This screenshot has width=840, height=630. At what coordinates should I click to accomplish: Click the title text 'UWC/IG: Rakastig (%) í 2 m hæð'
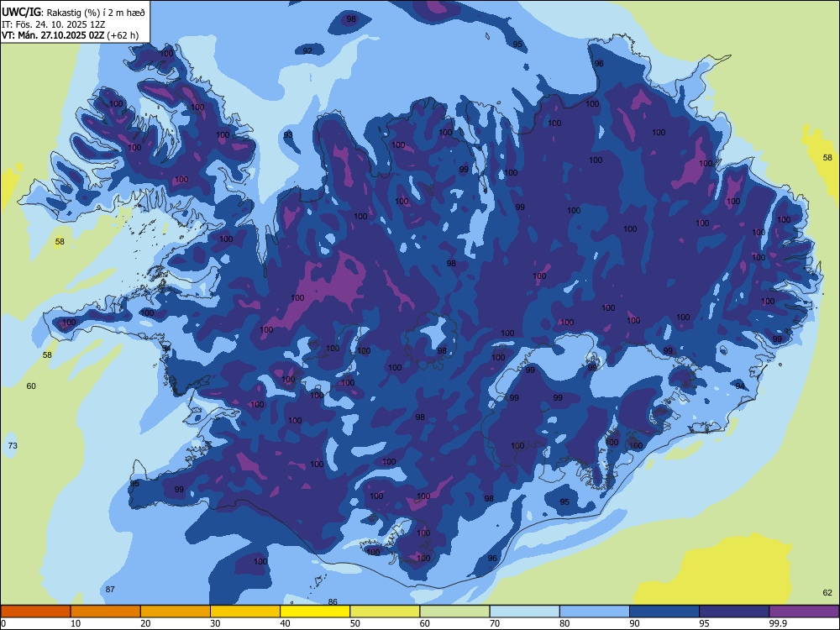[73, 11]
